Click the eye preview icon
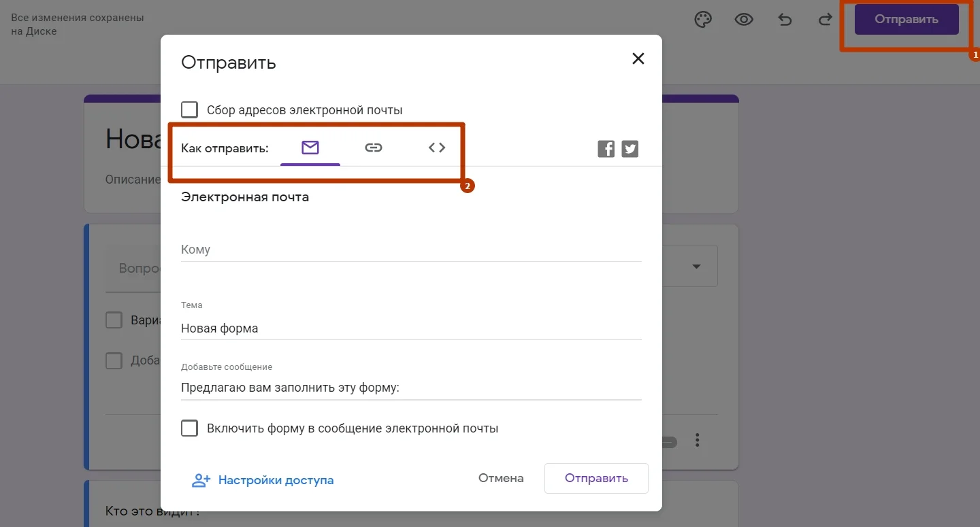 [x=744, y=20]
